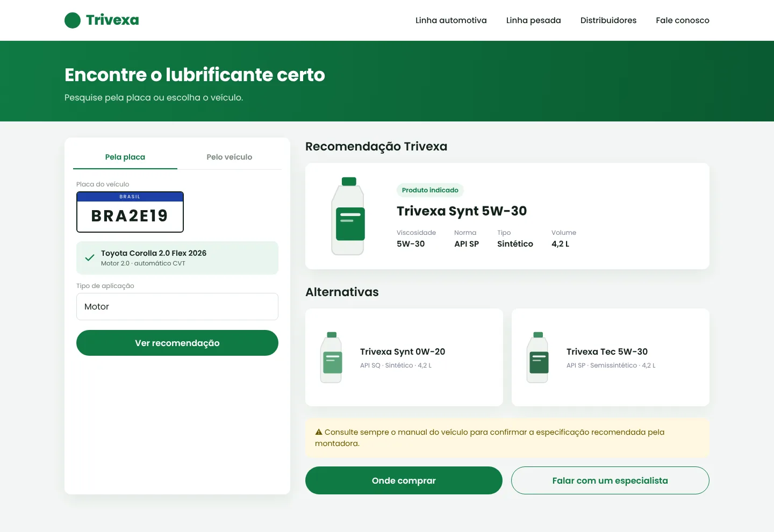774x532 pixels.
Task: Click the Trivexa Synt 5W-30 bottle image
Action: [x=348, y=216]
